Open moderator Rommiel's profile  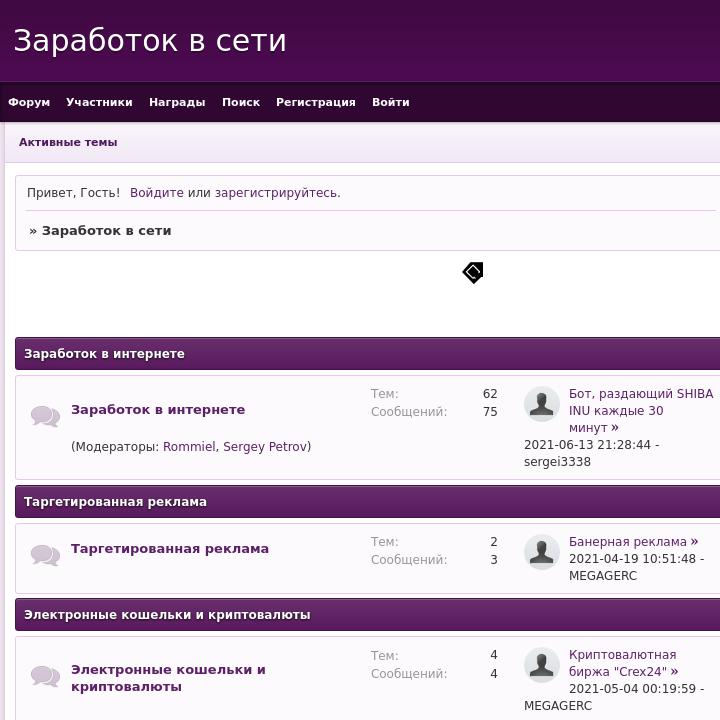189,446
